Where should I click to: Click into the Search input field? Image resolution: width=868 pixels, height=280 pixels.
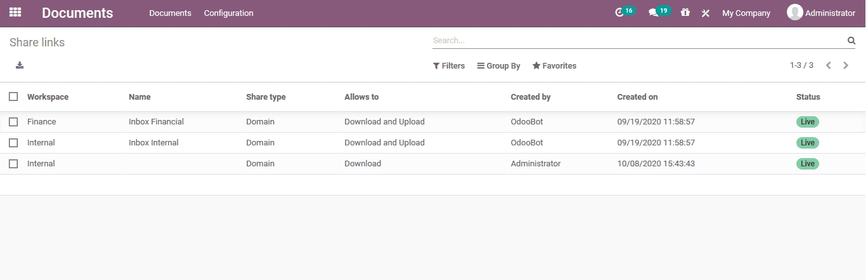coord(637,41)
